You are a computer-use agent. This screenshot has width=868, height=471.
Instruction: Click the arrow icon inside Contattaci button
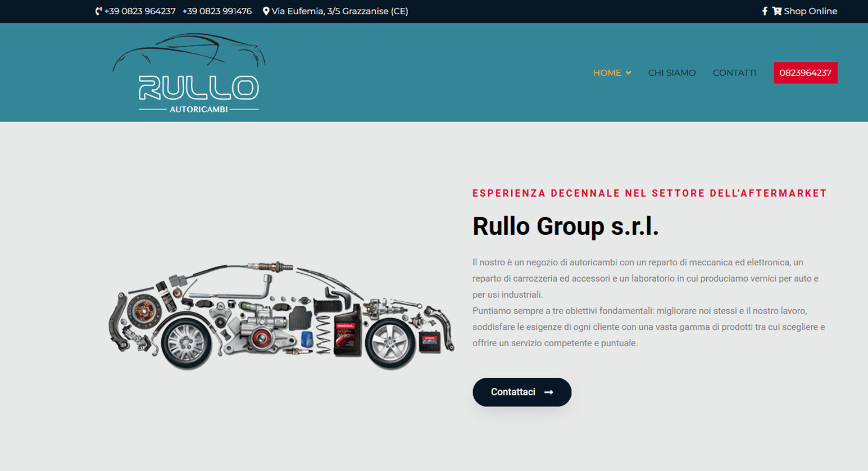point(549,392)
